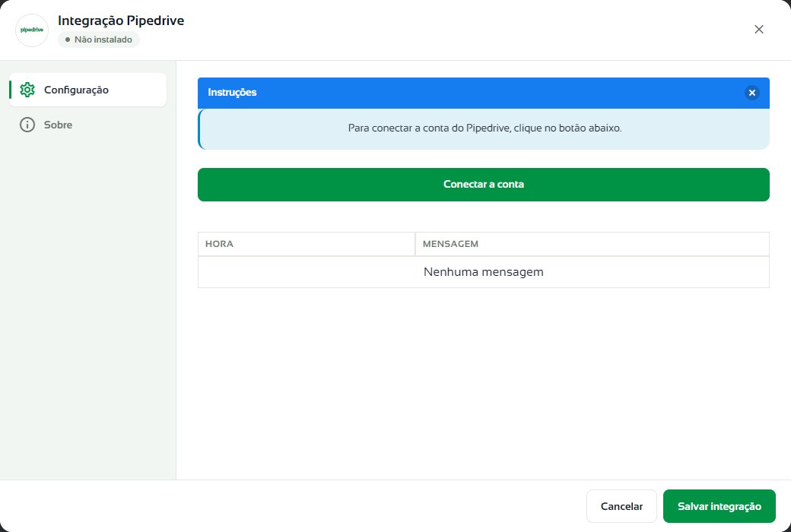Click the Instruções header title
The image size is (791, 532).
pyautogui.click(x=232, y=92)
